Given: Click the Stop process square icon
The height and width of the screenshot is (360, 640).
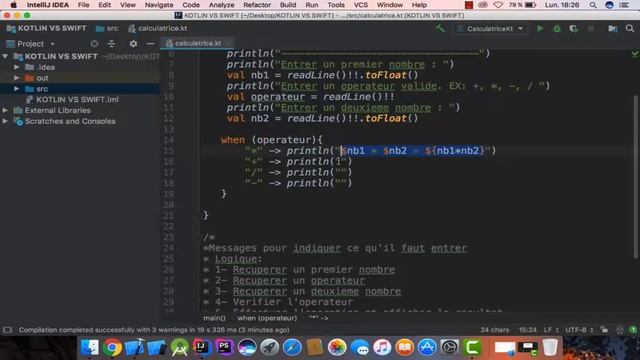Looking at the screenshot, I should pyautogui.click(x=590, y=29).
